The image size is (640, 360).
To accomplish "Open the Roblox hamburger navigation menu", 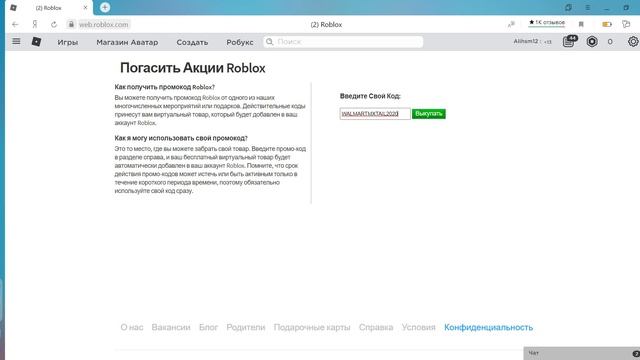I will pyautogui.click(x=16, y=41).
